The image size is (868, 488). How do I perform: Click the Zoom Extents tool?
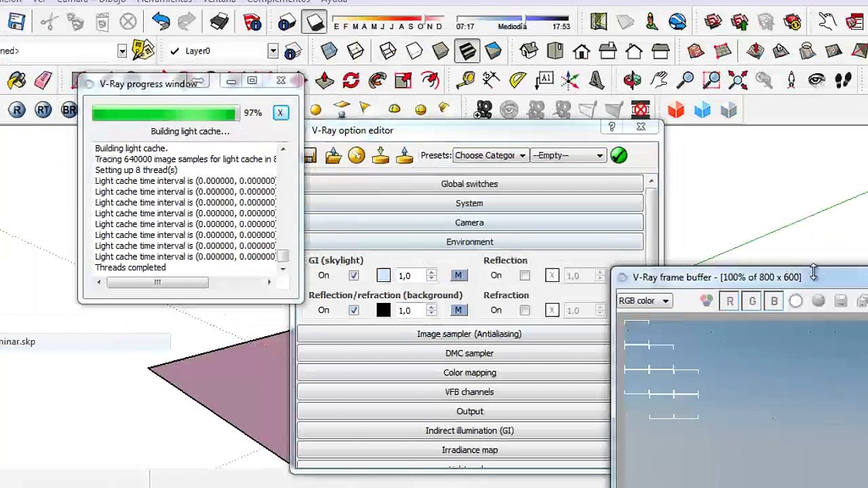click(738, 81)
